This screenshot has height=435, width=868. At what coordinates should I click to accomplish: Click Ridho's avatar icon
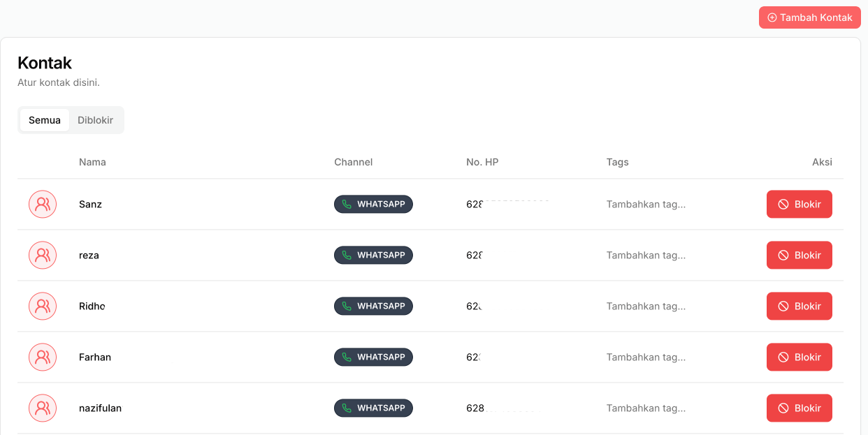pos(43,306)
